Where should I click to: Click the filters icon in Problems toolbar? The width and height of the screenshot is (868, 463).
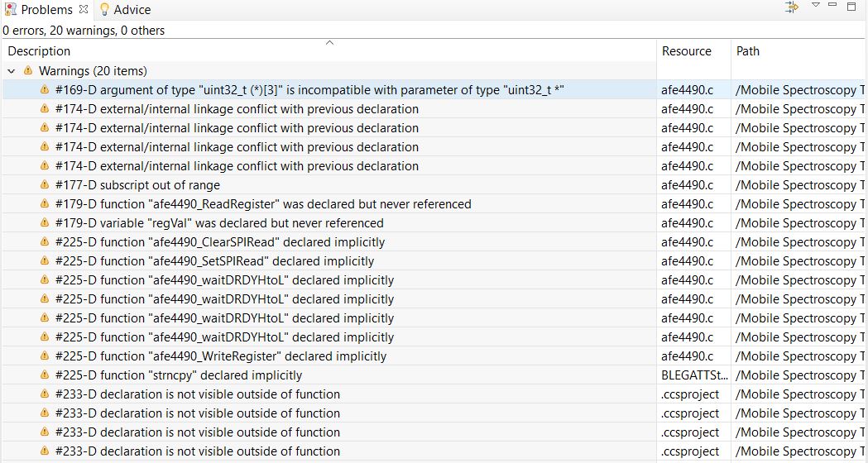tap(792, 7)
